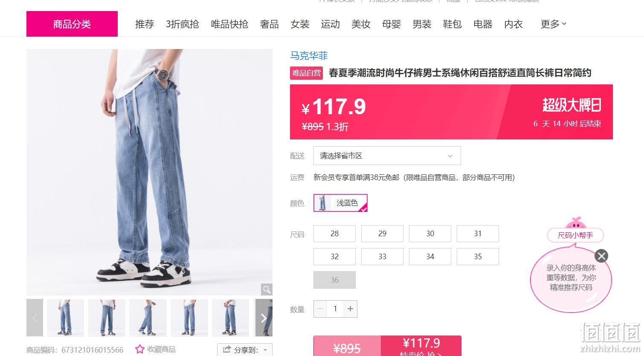Show previous thumbnails with left arrow
Screen dimensions: 644x356
[35, 318]
